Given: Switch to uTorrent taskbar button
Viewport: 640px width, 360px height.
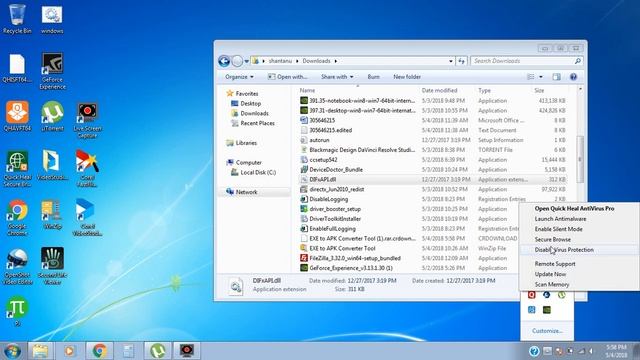Looking at the screenshot, I should 158,351.
